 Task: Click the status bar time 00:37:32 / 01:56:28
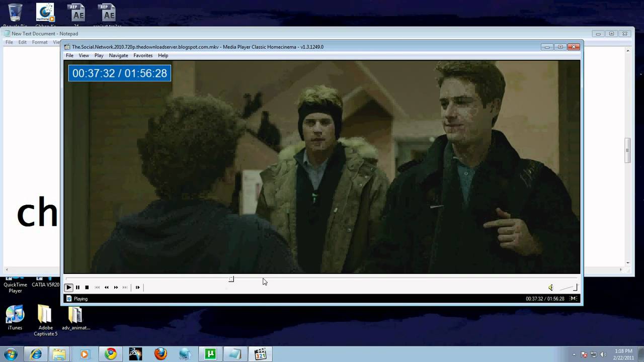pos(545,299)
